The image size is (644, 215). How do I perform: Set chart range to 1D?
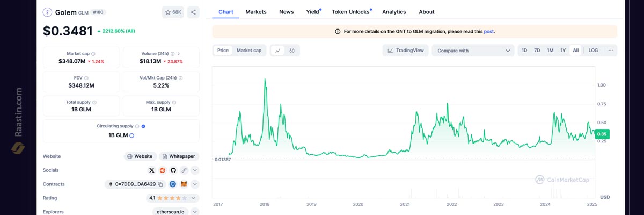pos(524,51)
